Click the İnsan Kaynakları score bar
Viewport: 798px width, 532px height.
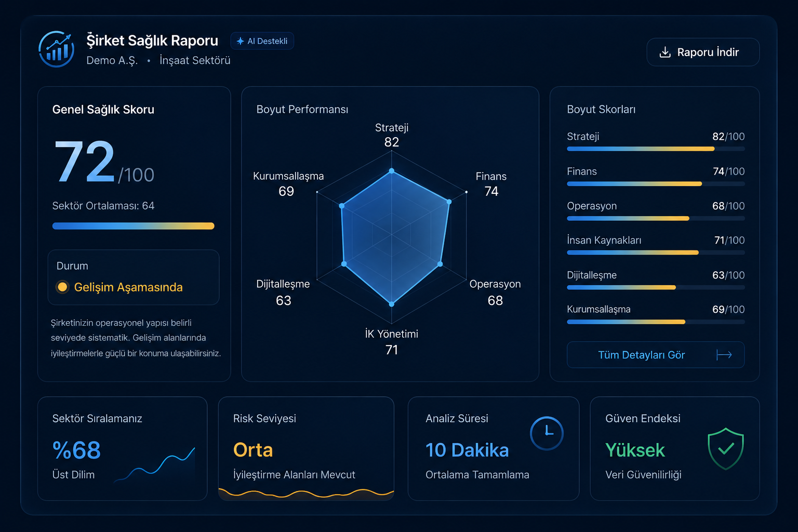point(656,253)
